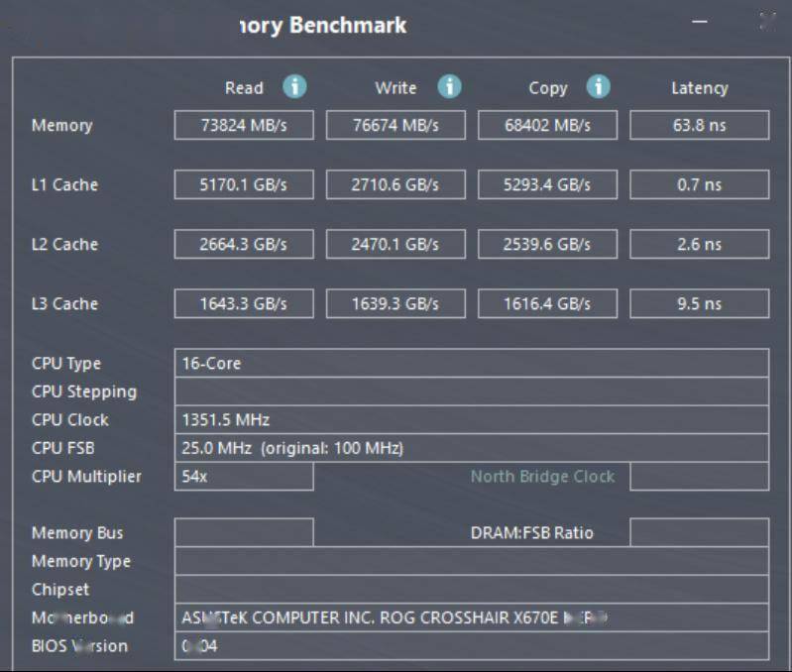Click the CPU Type field showing 16-Core
Screen dimensions: 792x672
[471, 363]
